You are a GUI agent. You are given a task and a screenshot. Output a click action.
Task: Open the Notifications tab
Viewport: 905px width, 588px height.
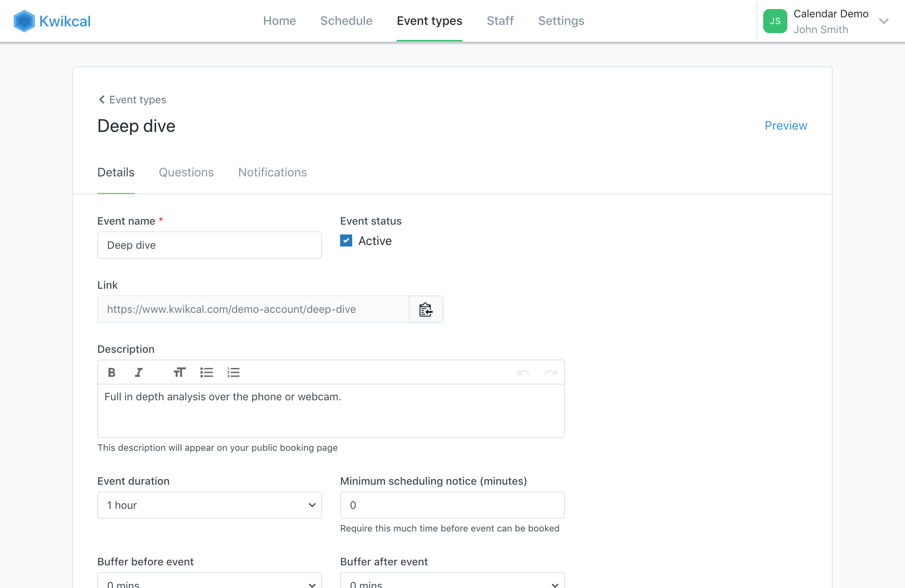tap(272, 173)
